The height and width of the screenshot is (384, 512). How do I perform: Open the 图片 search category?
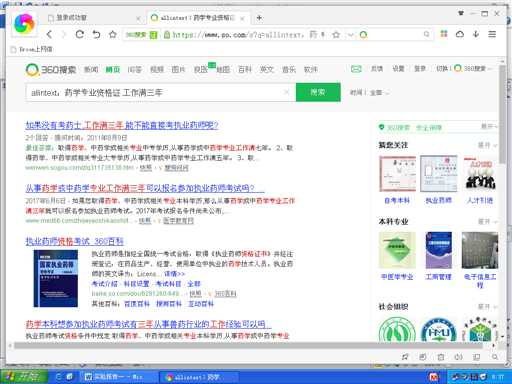[x=178, y=70]
